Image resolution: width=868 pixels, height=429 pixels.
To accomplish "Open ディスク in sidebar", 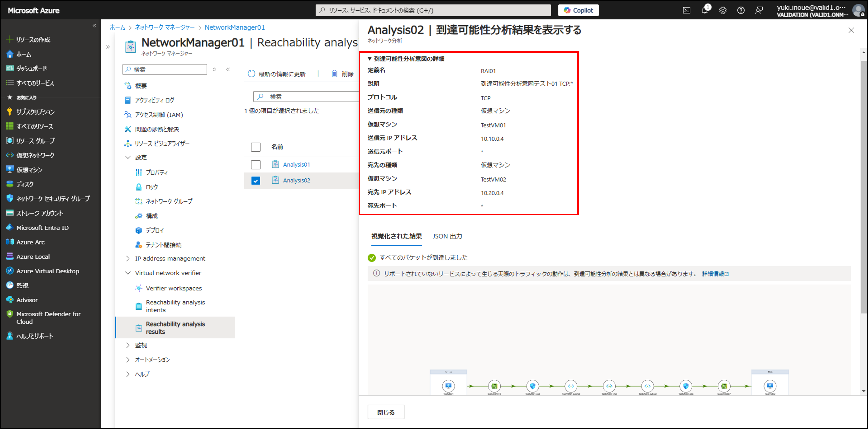I will pyautogui.click(x=25, y=184).
